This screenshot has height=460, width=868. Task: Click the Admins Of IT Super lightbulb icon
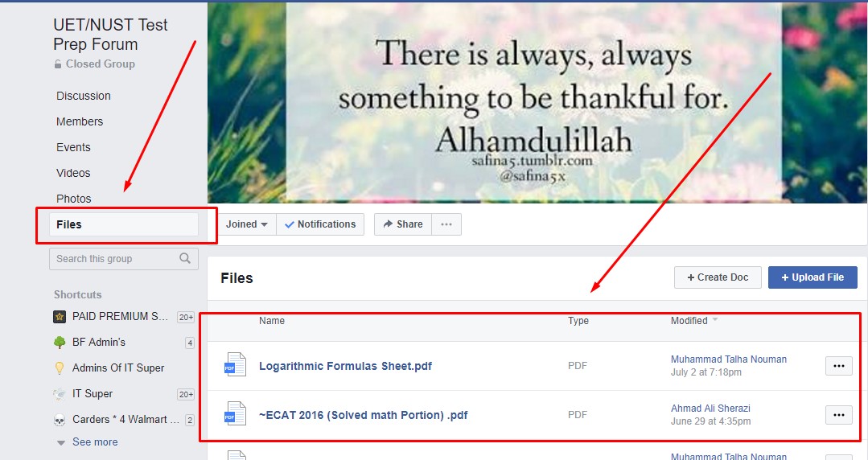point(60,368)
